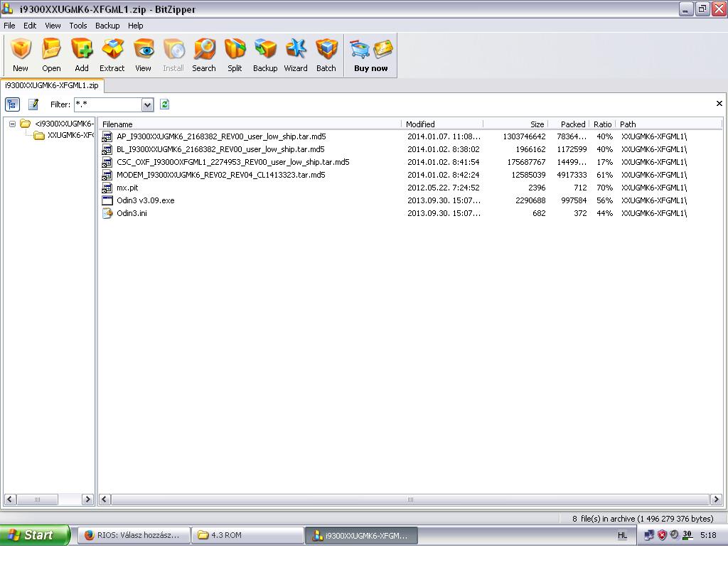Click the MODEM_I9300XXUGMK6 file icon
Image resolution: width=728 pixels, height=577 pixels.
tap(107, 175)
